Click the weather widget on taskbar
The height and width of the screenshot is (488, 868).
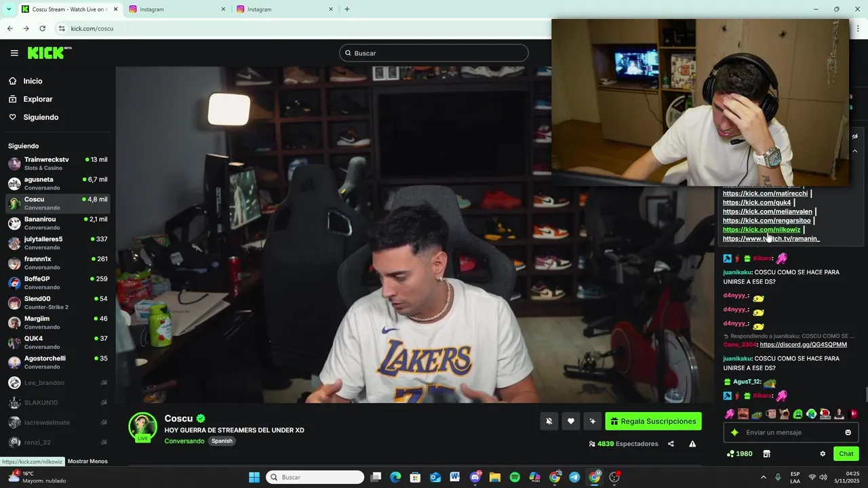click(x=37, y=477)
